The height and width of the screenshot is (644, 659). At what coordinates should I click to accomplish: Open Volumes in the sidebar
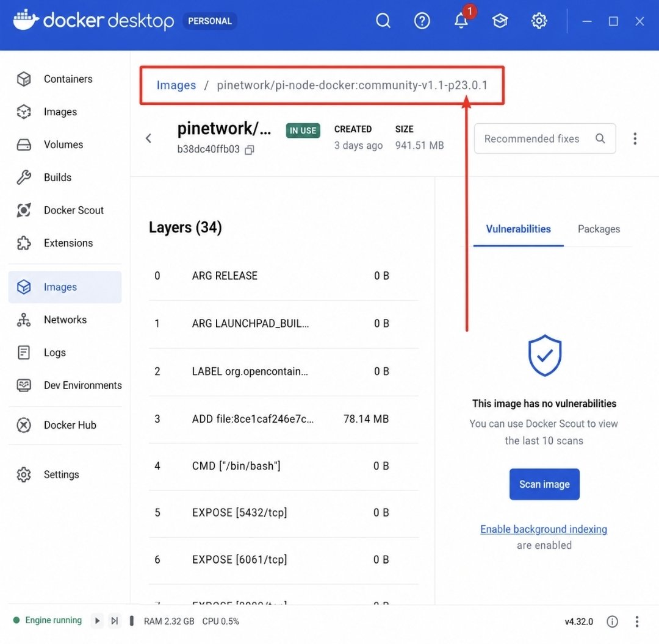[65, 145]
